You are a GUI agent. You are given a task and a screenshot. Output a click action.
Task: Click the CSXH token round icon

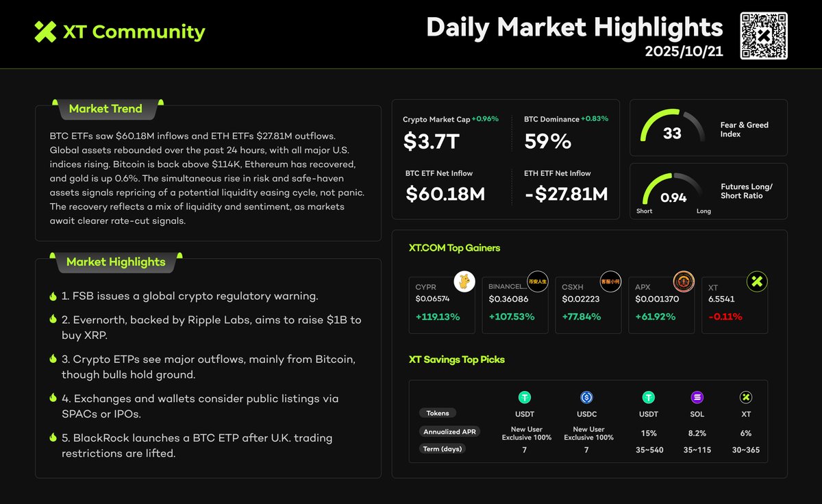point(610,281)
